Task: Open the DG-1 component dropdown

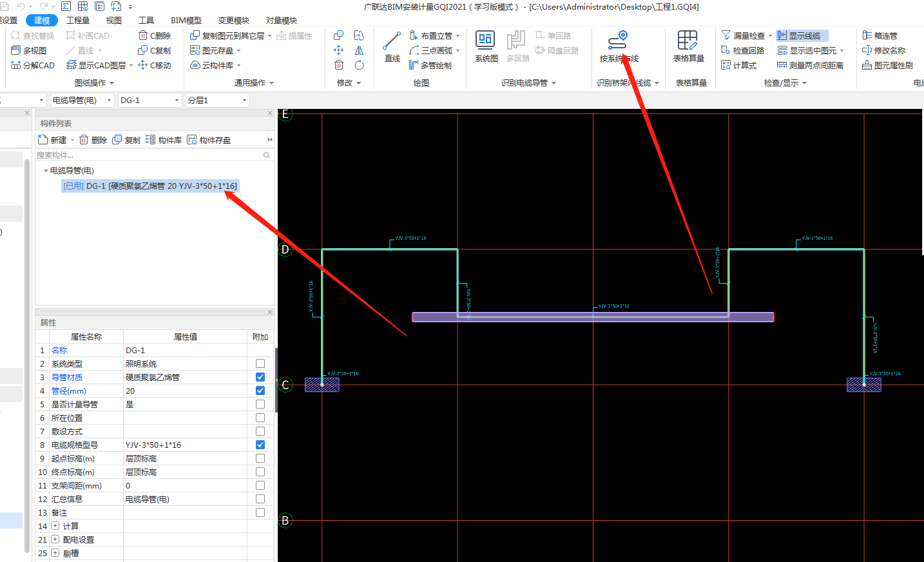Action: (150, 100)
